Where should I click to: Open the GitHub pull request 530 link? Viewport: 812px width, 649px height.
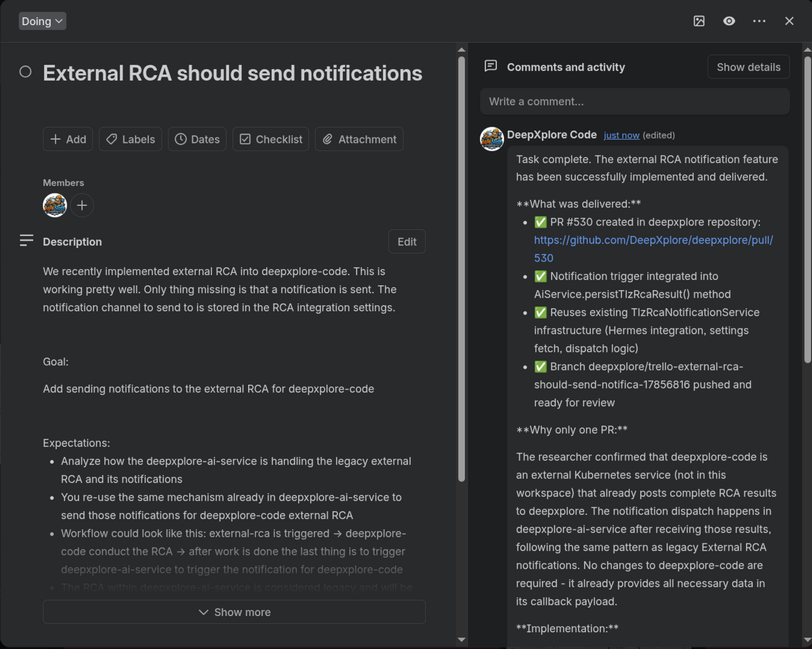pyautogui.click(x=653, y=249)
